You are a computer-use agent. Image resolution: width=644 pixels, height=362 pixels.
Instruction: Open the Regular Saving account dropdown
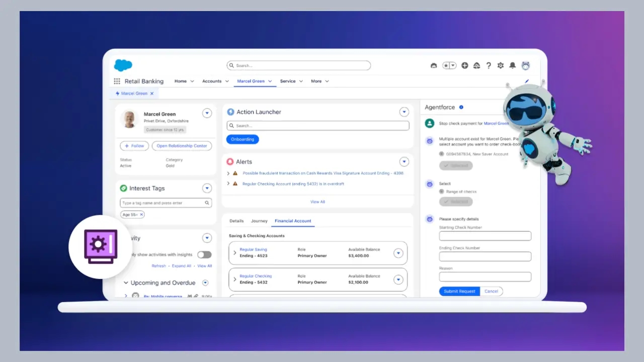(398, 253)
